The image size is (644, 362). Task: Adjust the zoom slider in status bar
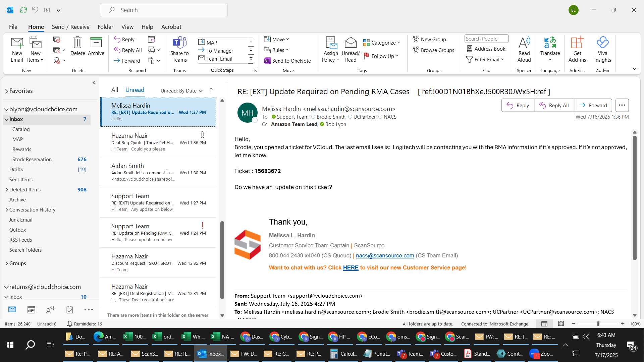coord(598,324)
